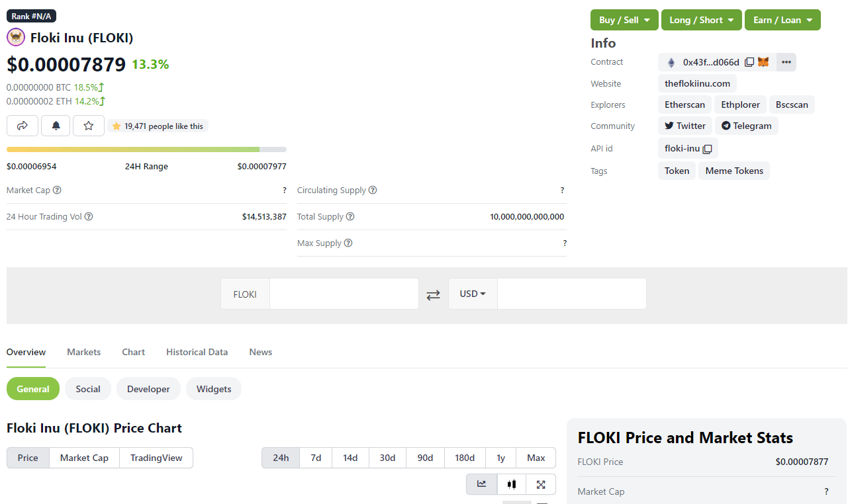Click the USD amount input field

[x=572, y=294]
